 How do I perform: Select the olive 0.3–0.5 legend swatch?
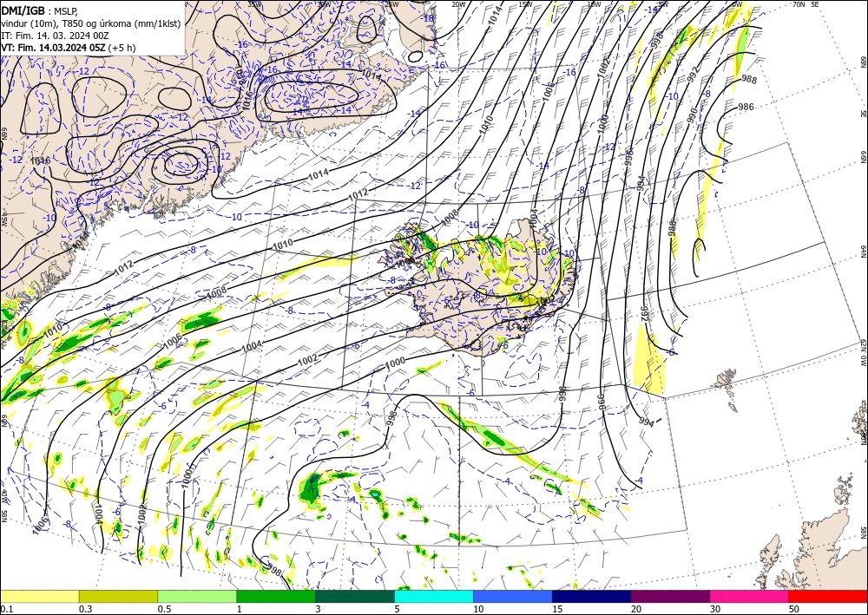click(x=118, y=596)
